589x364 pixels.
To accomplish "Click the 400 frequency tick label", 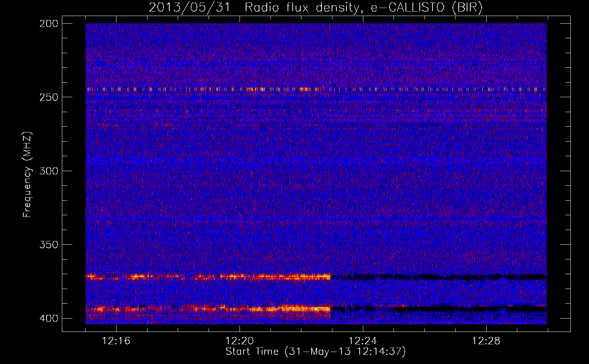I will 49,318.
